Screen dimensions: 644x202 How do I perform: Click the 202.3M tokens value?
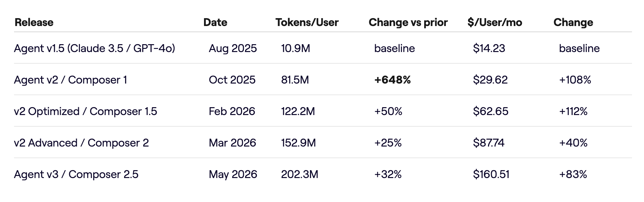click(x=299, y=174)
